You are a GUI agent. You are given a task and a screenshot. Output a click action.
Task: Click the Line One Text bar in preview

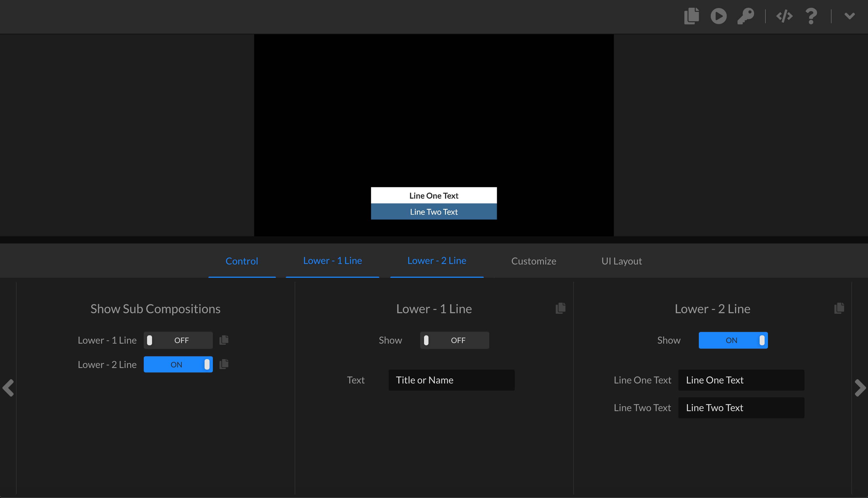click(434, 195)
